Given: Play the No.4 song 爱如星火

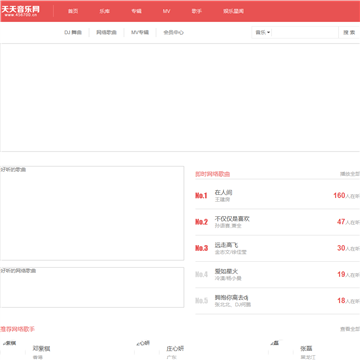Looking at the screenshot, I should [226, 271].
